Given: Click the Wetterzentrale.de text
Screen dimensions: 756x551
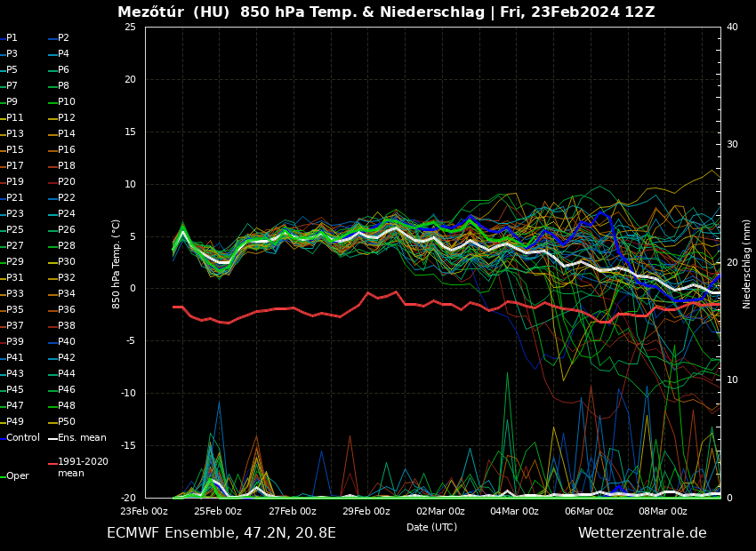Looking at the screenshot, I should click(x=642, y=533).
